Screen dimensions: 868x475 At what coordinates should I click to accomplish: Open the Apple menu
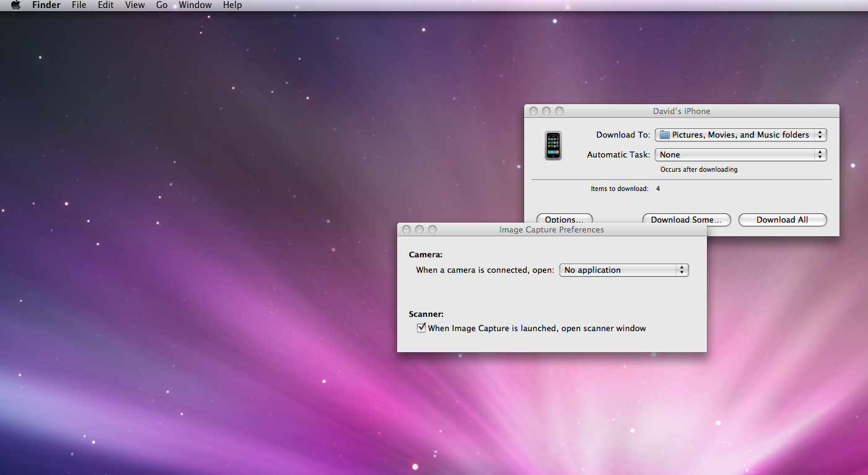pos(15,5)
